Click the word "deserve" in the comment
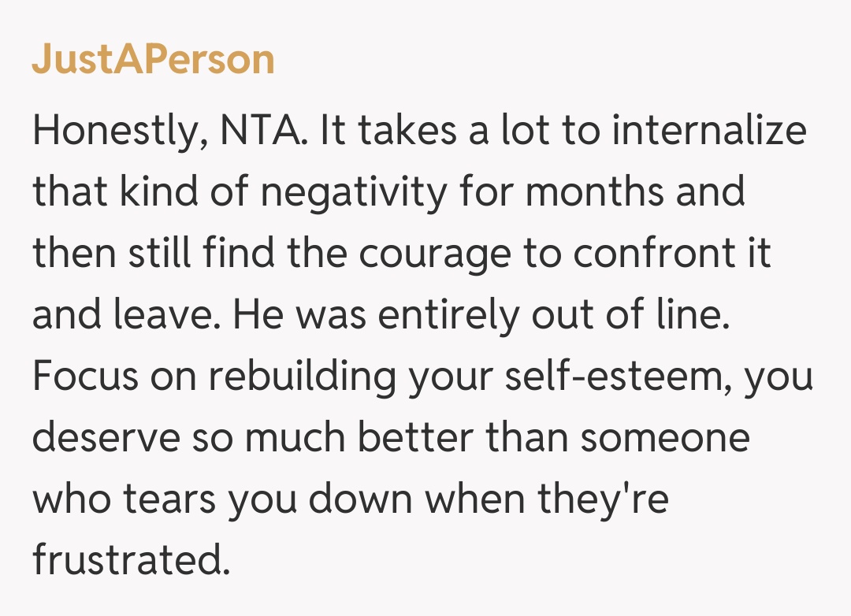The width and height of the screenshot is (851, 616). tap(106, 438)
